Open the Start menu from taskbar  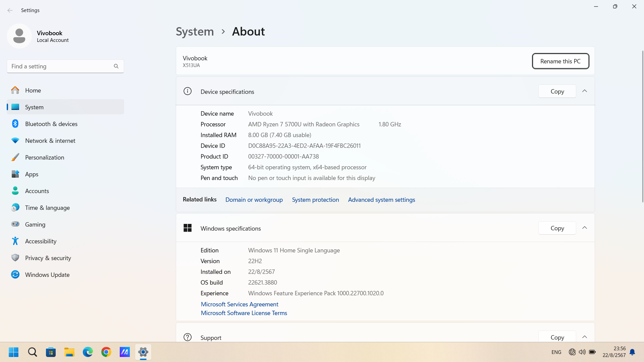click(13, 352)
